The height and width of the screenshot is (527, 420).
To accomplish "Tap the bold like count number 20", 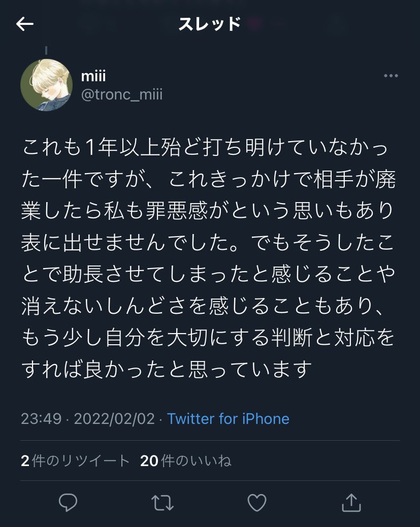I will click(149, 460).
